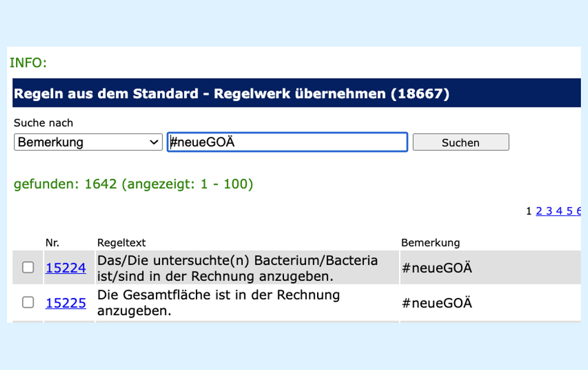Go to results page 2

pyautogui.click(x=539, y=211)
